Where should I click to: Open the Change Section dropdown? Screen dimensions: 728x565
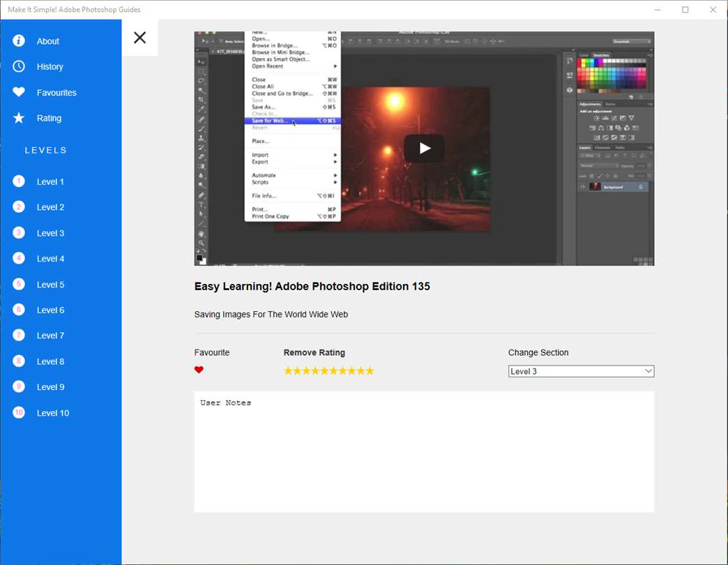(x=581, y=371)
